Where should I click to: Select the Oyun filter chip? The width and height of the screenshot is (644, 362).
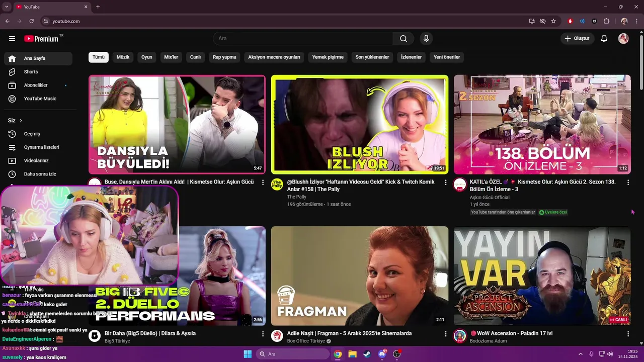coord(147,57)
